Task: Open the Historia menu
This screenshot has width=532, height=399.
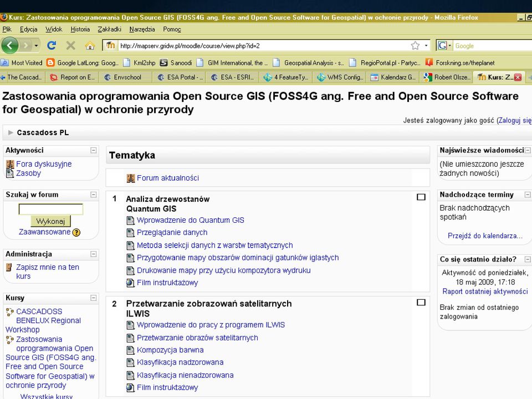Action: [x=80, y=29]
